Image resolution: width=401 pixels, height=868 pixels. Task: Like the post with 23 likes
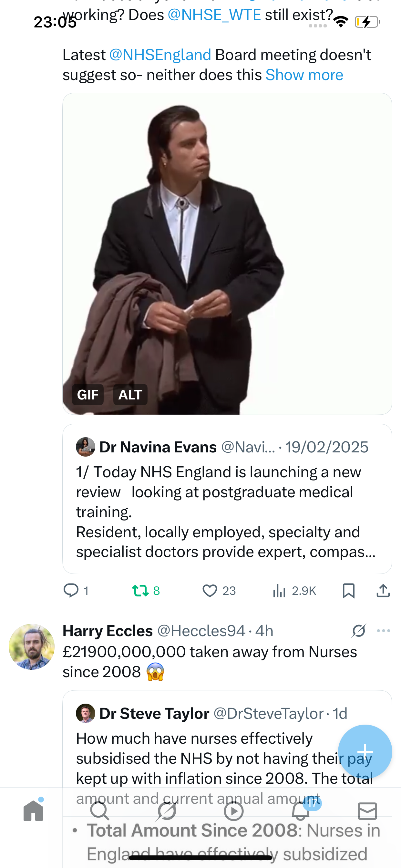pos(219,590)
